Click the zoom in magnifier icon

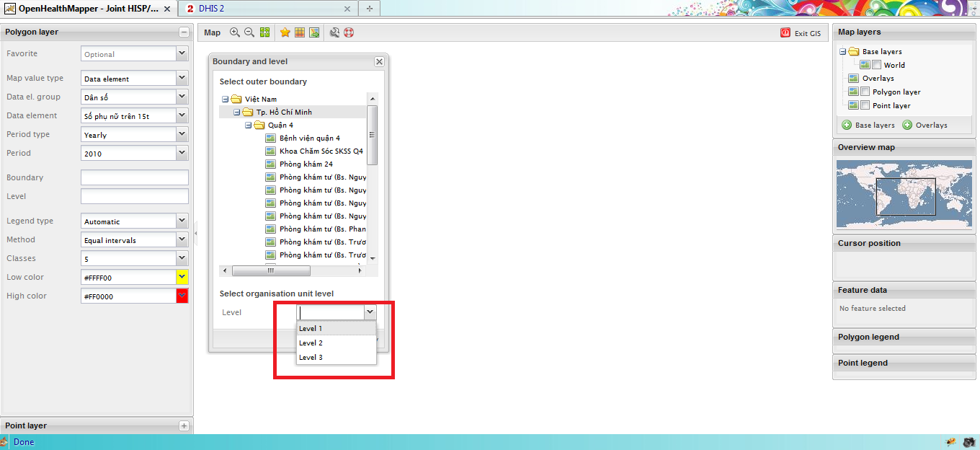coord(234,32)
